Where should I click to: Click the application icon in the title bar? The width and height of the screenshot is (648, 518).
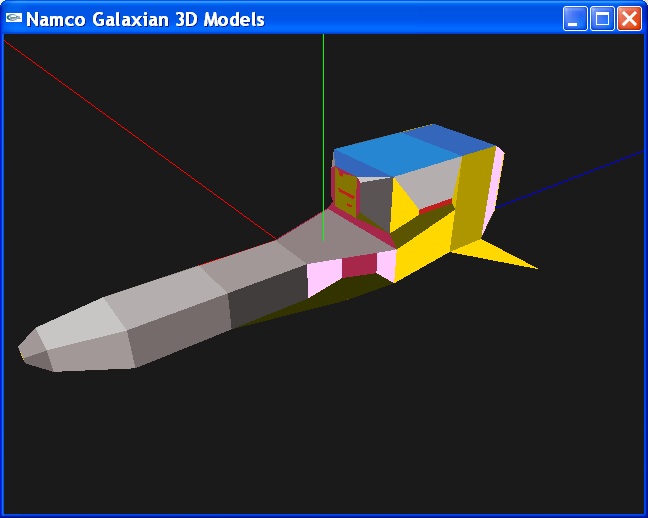pyautogui.click(x=13, y=18)
